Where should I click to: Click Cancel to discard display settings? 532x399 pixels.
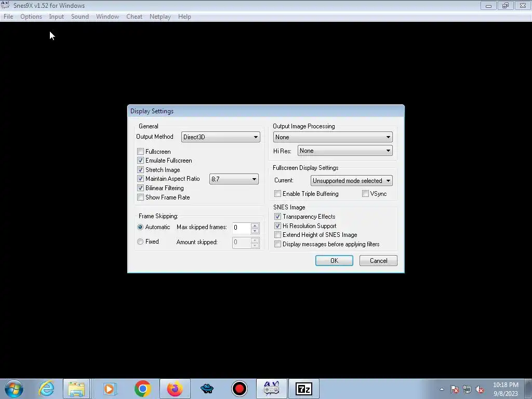pos(378,261)
